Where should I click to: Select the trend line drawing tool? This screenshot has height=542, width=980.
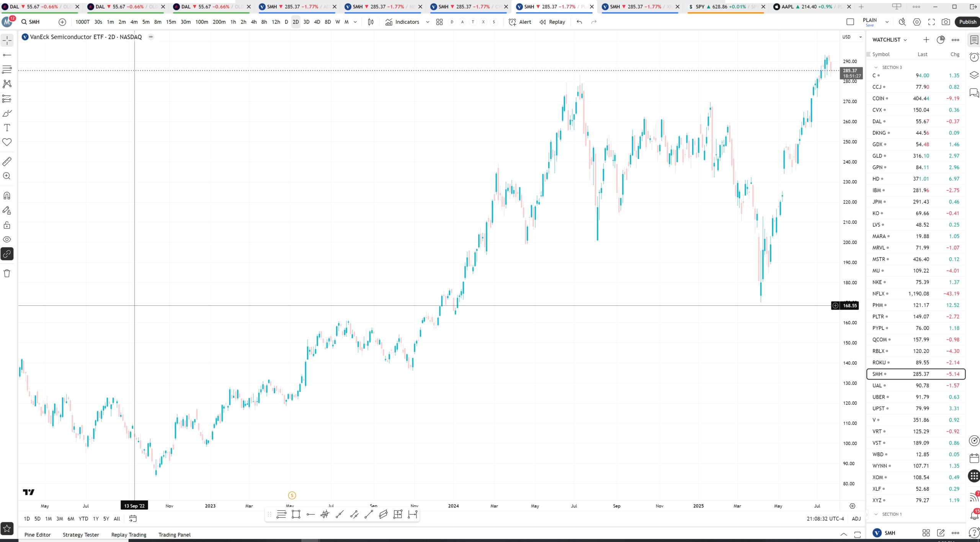[7, 55]
